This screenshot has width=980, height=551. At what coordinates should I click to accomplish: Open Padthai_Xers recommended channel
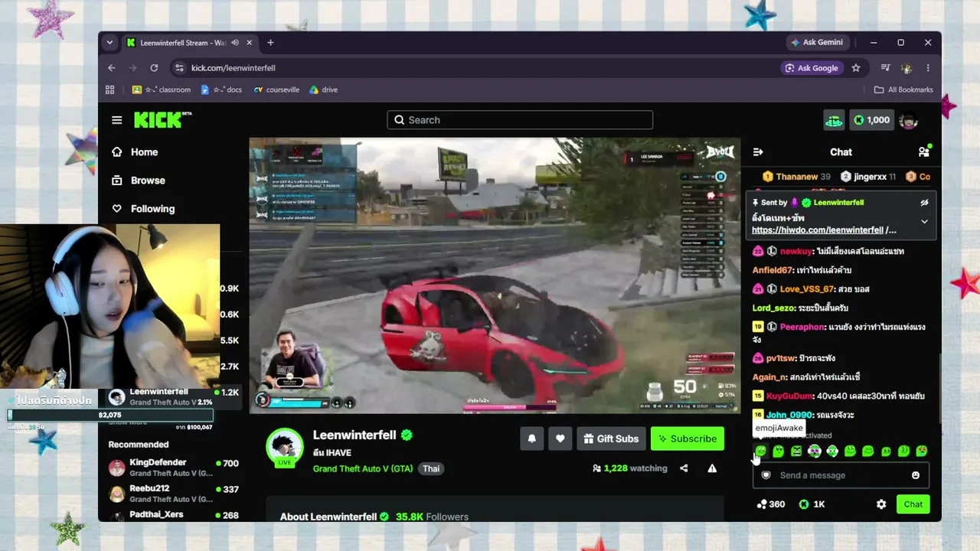click(173, 516)
